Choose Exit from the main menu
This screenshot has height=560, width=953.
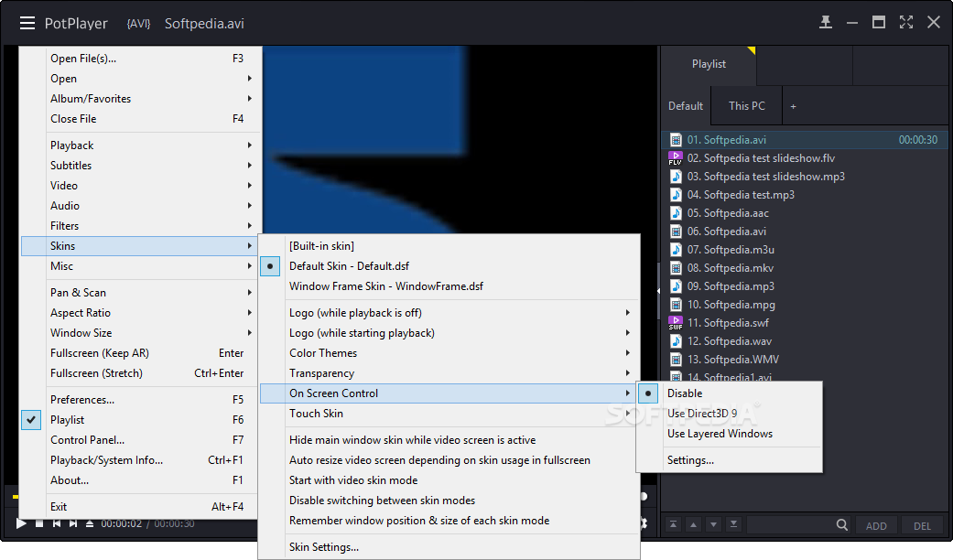pyautogui.click(x=141, y=507)
